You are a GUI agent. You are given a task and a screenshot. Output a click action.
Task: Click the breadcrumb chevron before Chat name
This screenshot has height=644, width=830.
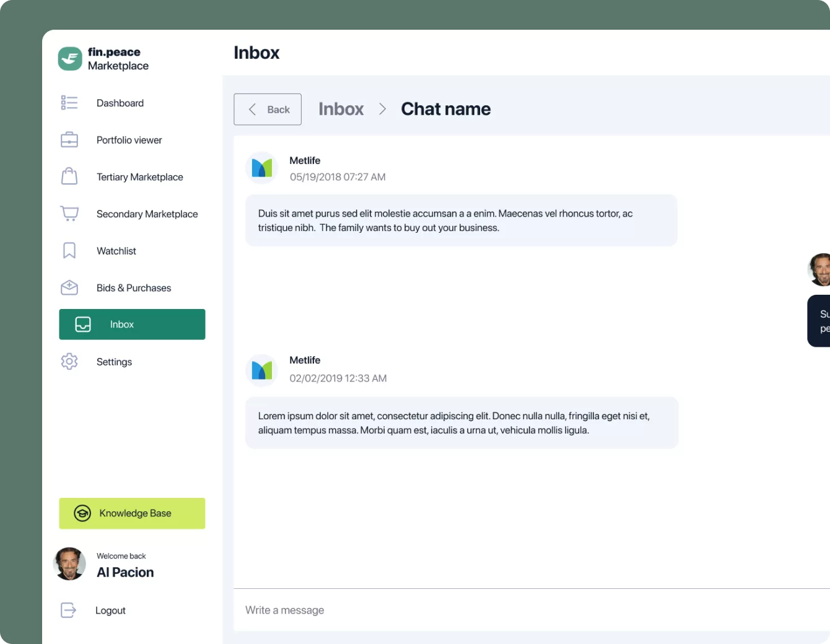coord(383,109)
